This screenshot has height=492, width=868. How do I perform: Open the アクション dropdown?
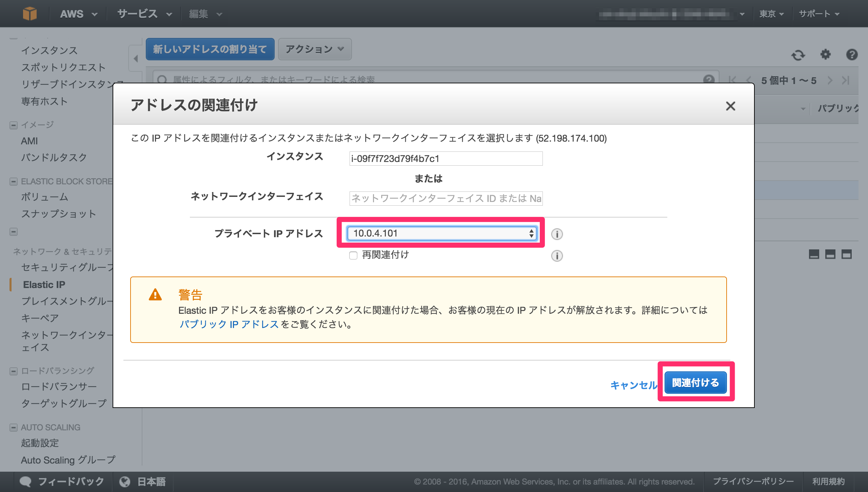click(314, 49)
